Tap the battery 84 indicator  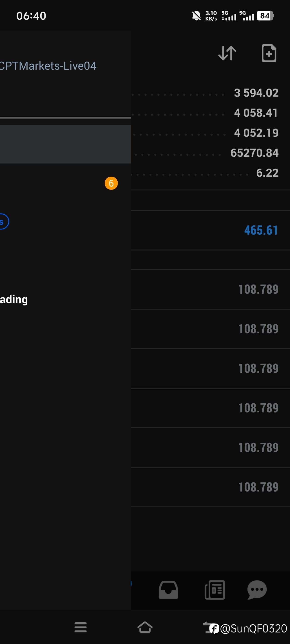point(265,16)
